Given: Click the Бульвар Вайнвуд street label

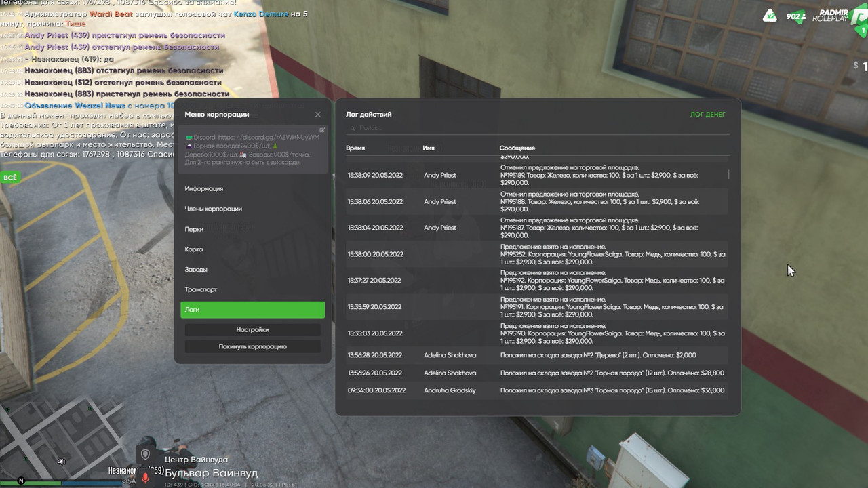Looking at the screenshot, I should point(212,473).
